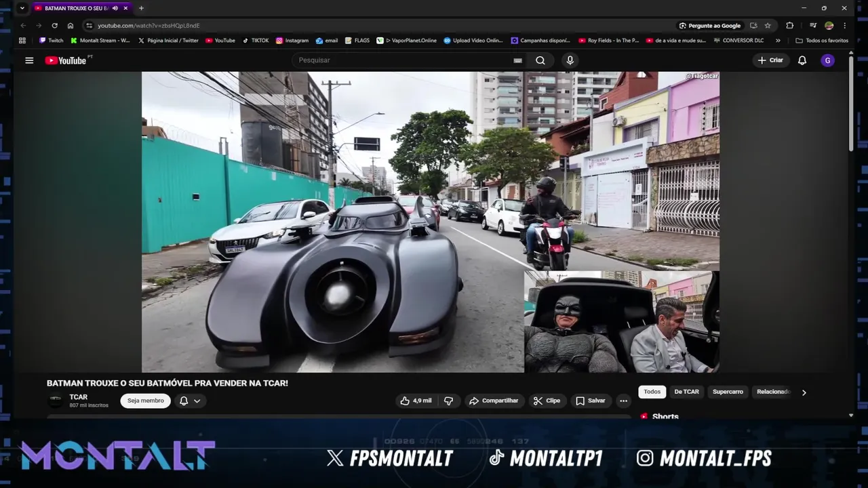Click the Compartilhar share button

click(x=494, y=401)
